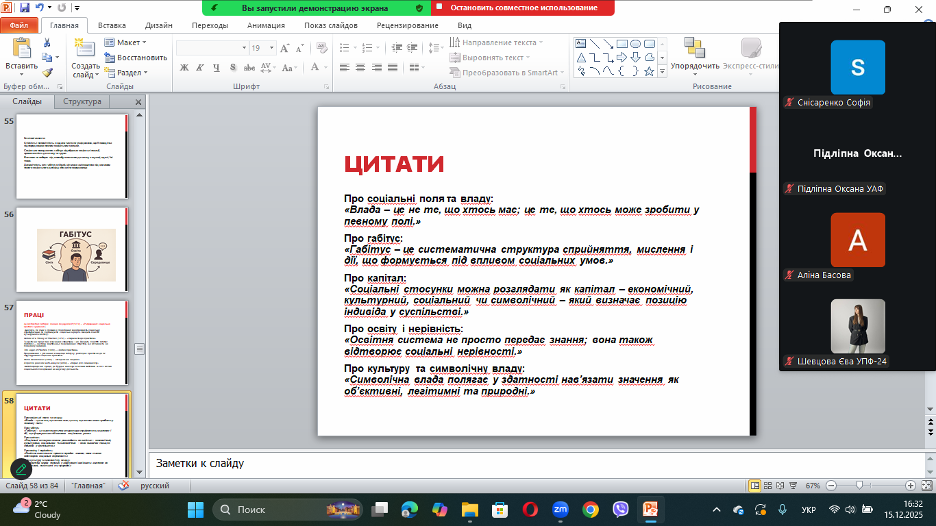Open the Файл tab
The width and height of the screenshot is (936, 526).
(x=19, y=25)
